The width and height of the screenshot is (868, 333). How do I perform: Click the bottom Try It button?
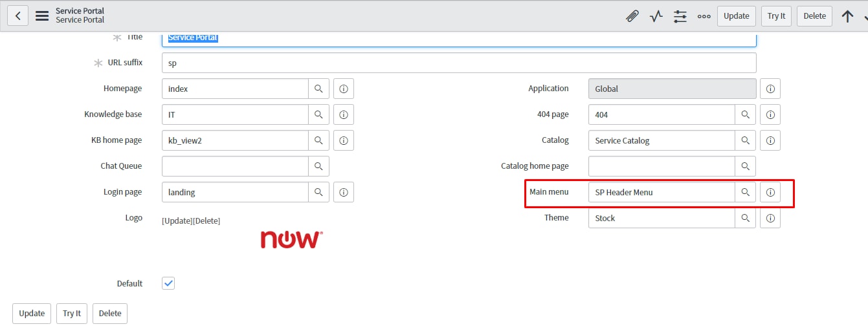72,313
